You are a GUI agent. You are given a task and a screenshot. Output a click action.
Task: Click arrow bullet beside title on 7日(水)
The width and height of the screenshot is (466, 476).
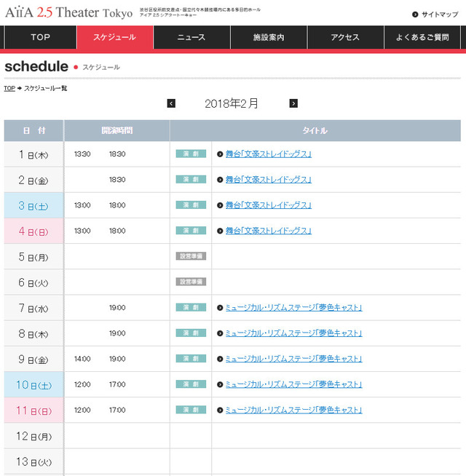[x=220, y=308]
